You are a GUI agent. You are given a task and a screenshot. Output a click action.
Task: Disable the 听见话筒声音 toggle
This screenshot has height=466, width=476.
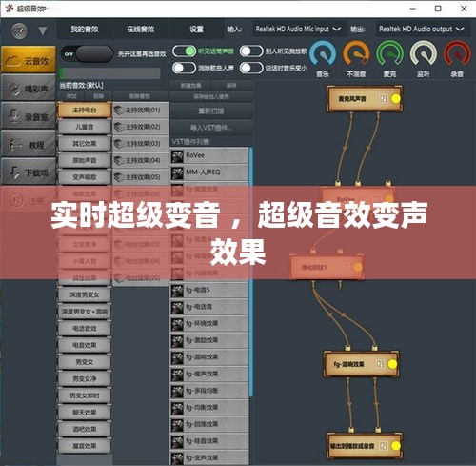184,51
